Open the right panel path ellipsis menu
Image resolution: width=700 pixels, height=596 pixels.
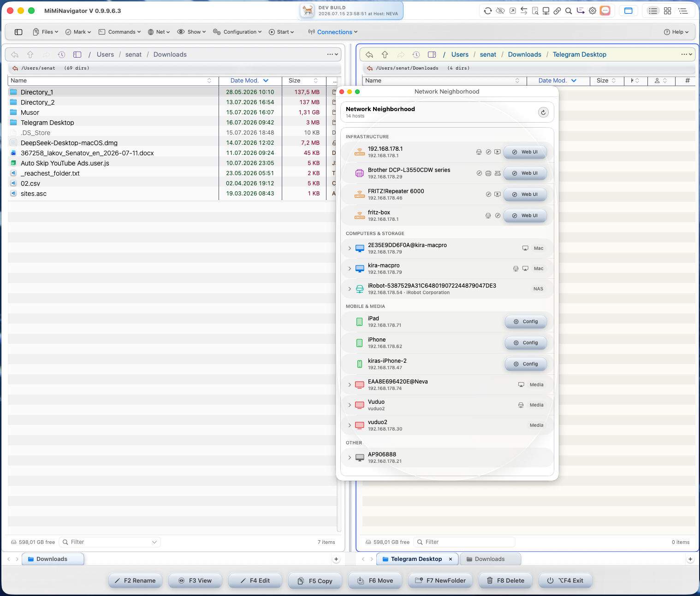(x=687, y=54)
